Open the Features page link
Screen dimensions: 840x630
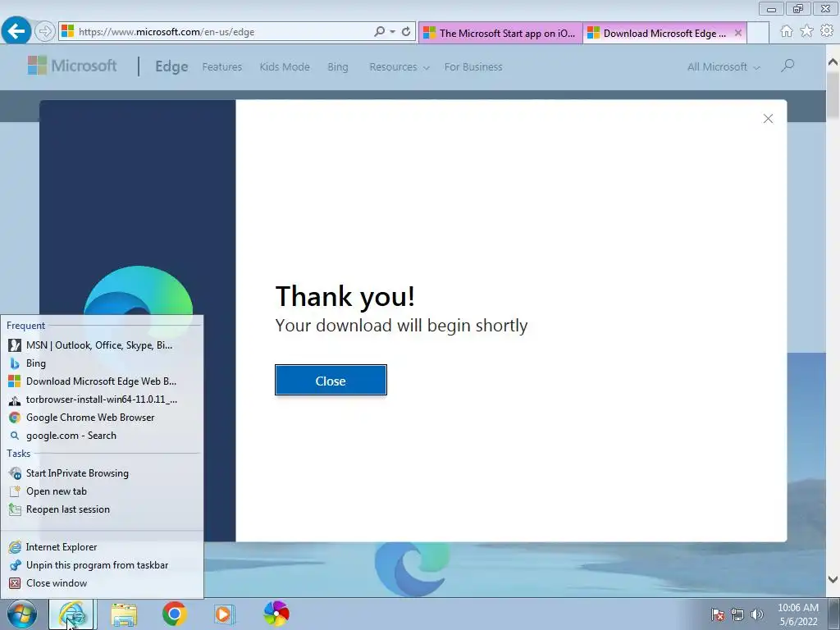221,67
